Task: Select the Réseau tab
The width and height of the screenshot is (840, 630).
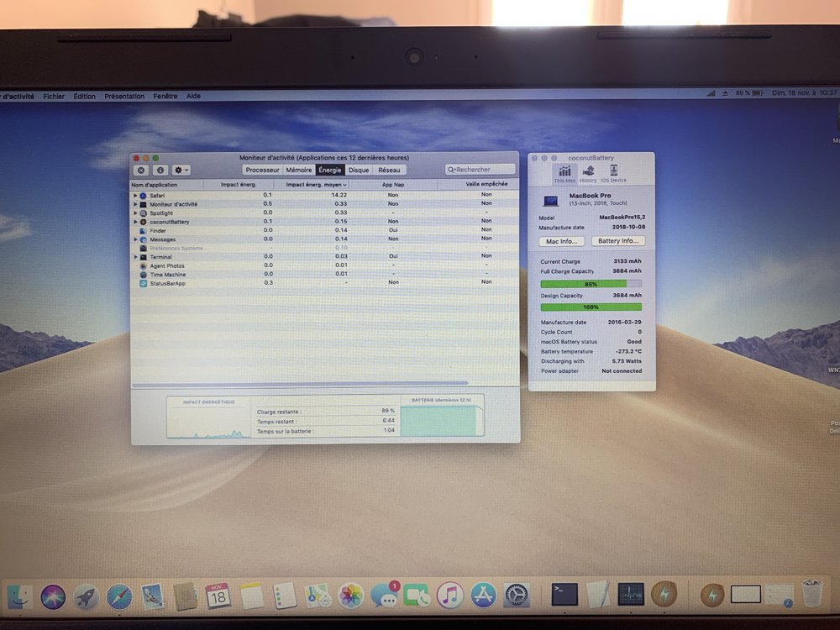Action: [x=389, y=170]
